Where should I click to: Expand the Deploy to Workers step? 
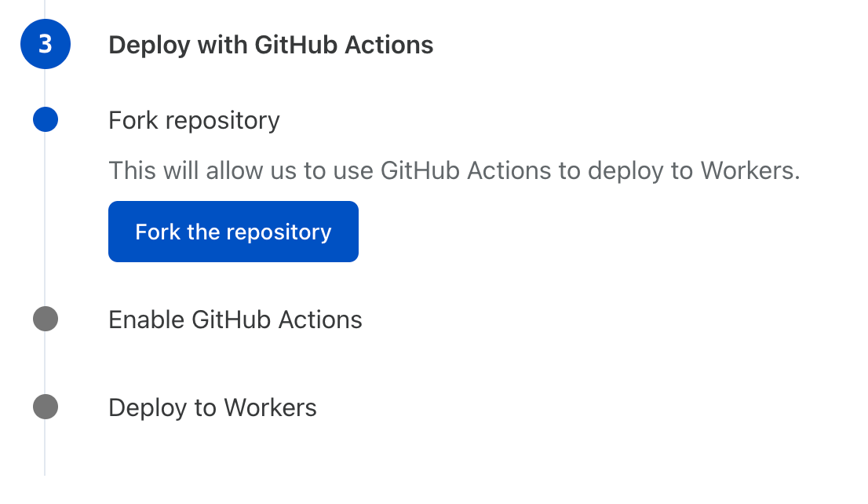point(213,408)
